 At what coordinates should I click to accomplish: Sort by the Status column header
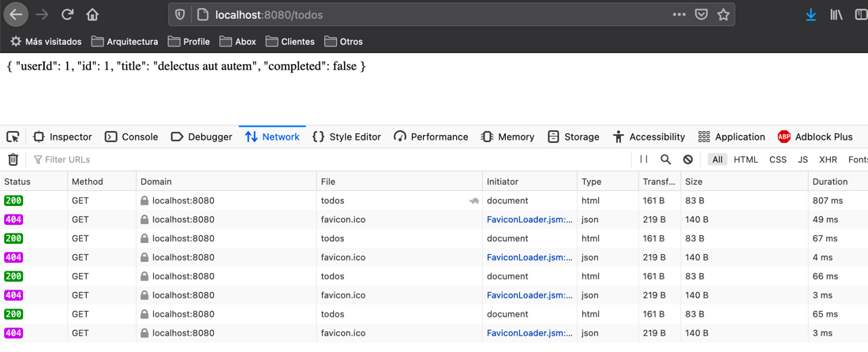tap(34, 182)
